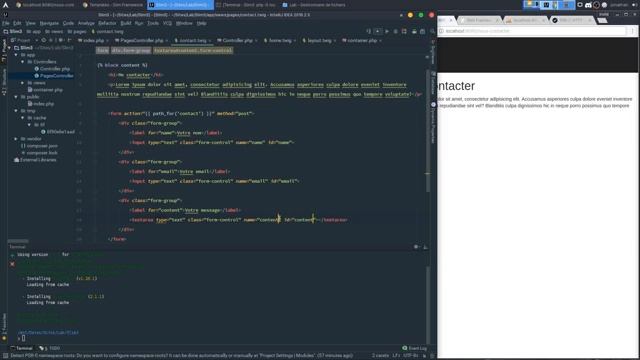Click the Discord tray icon
640x360 pixels.
[x=588, y=5]
